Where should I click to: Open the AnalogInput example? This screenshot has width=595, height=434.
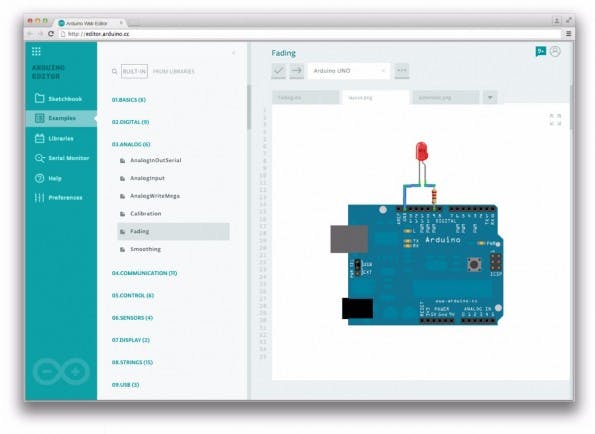147,178
